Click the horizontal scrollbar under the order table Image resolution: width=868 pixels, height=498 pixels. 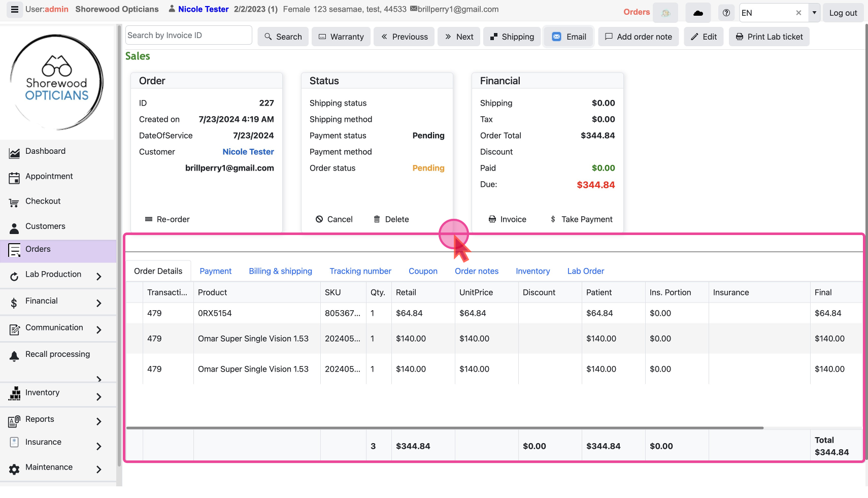point(445,428)
